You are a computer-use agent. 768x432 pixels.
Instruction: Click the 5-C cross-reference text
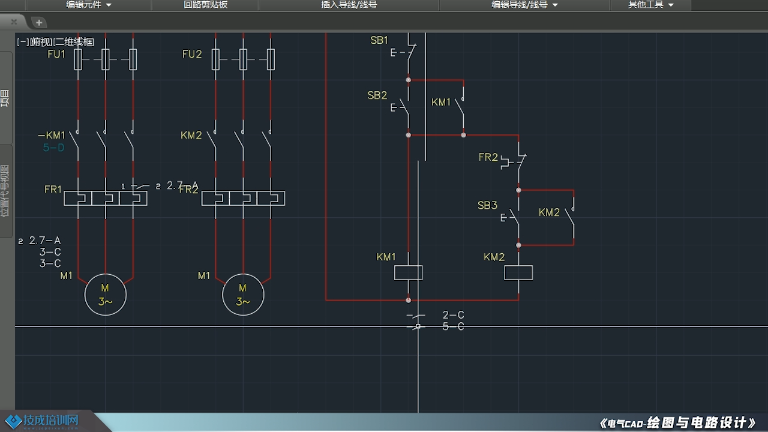pos(453,326)
